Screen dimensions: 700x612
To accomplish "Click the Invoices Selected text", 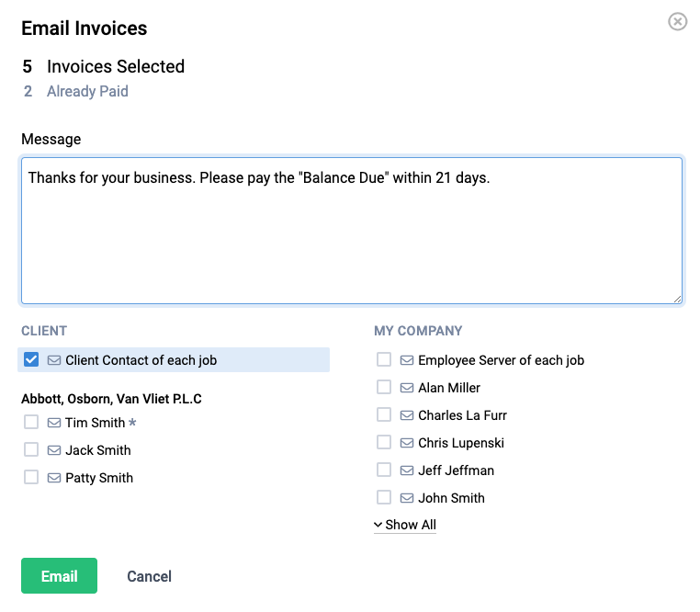I will pos(116,66).
